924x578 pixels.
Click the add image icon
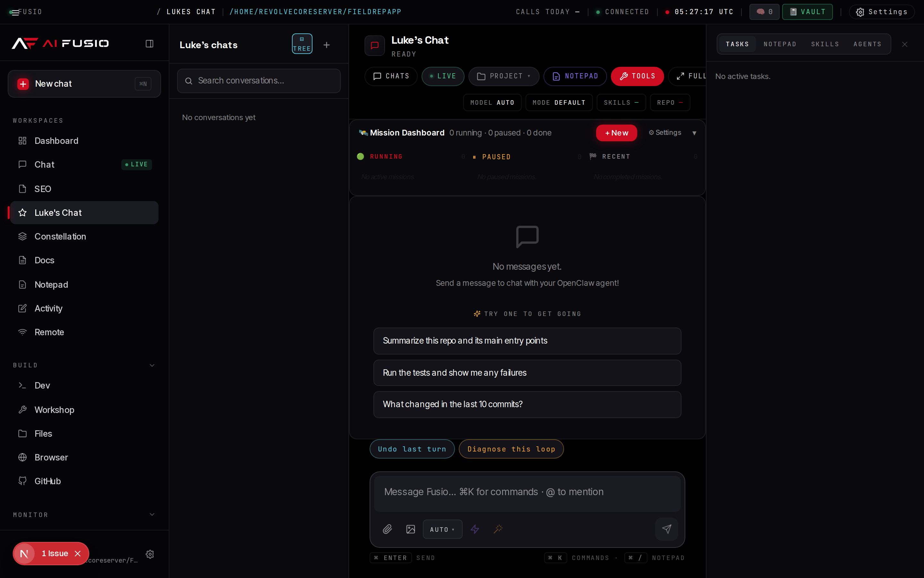410,529
